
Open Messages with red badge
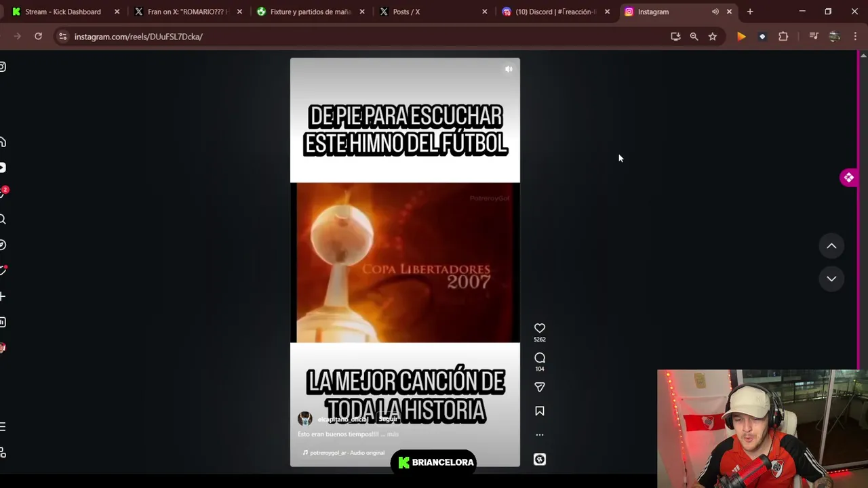(3, 192)
